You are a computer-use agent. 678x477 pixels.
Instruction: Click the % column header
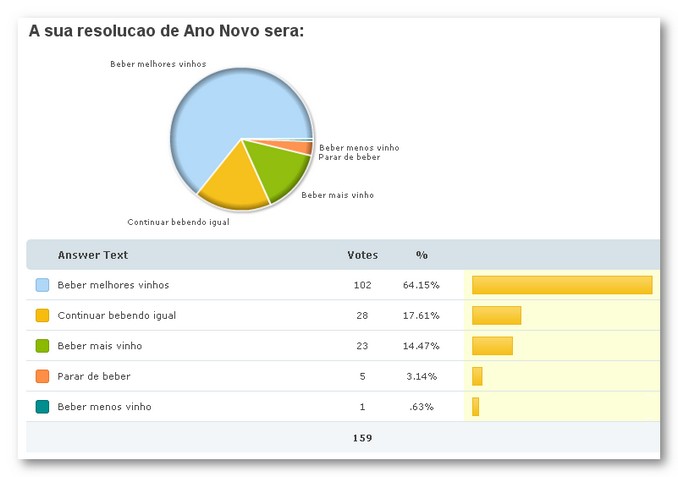click(422, 255)
